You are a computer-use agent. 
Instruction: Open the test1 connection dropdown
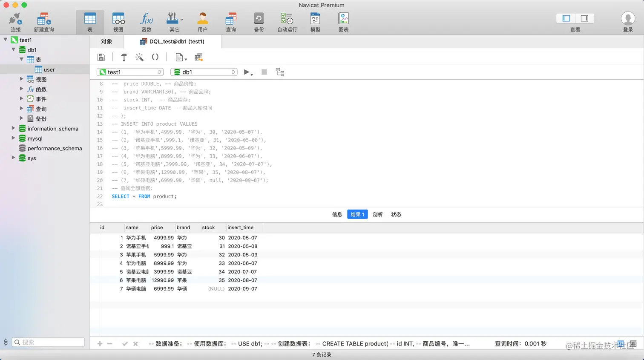click(x=130, y=72)
